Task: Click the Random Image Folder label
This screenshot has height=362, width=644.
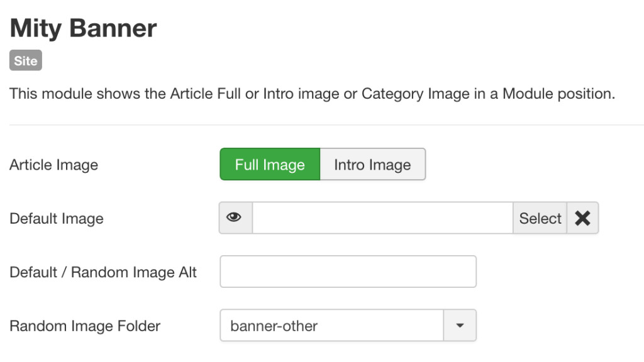Action: click(85, 326)
